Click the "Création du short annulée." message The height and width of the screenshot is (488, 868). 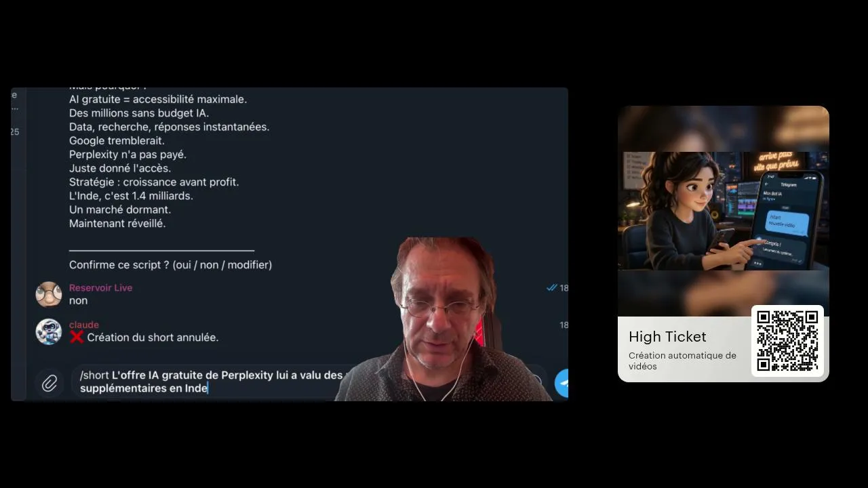pyautogui.click(x=153, y=338)
